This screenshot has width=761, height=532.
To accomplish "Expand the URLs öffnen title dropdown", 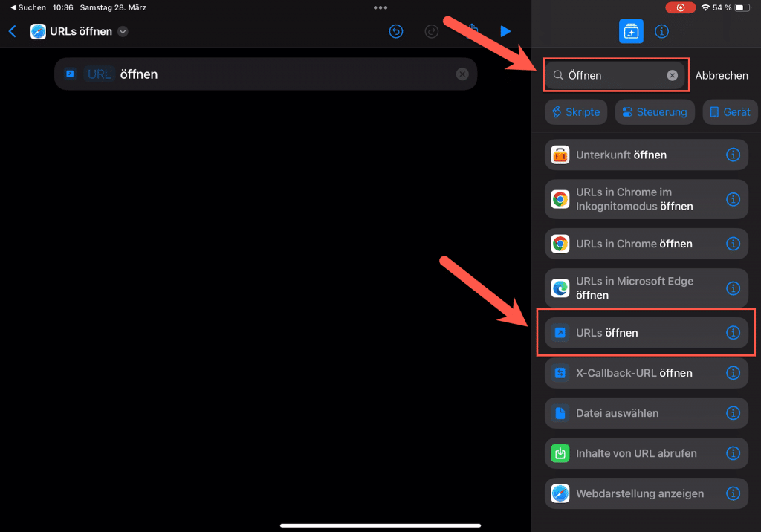I will point(123,31).
